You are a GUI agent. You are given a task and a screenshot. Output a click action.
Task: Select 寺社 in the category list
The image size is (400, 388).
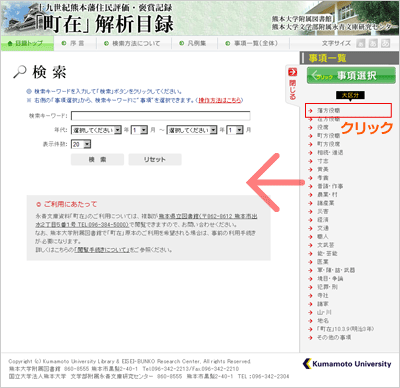323,295
